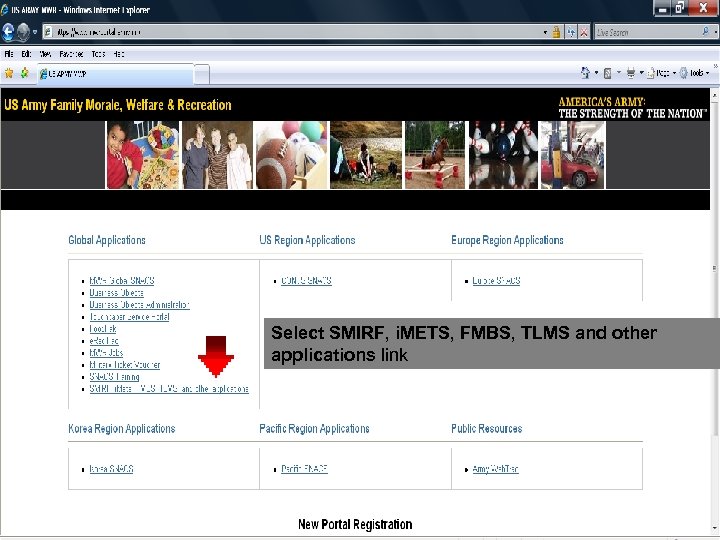Open the Feeds dropdown arrow

pos(619,73)
